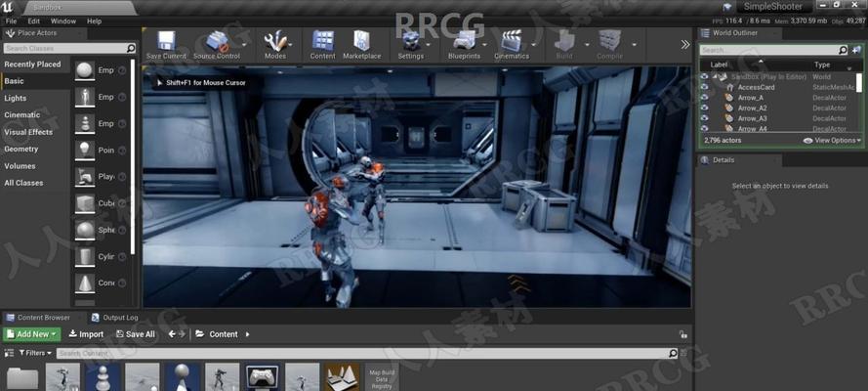
Task: Toggle the Content Browser lock icon
Action: [683, 334]
